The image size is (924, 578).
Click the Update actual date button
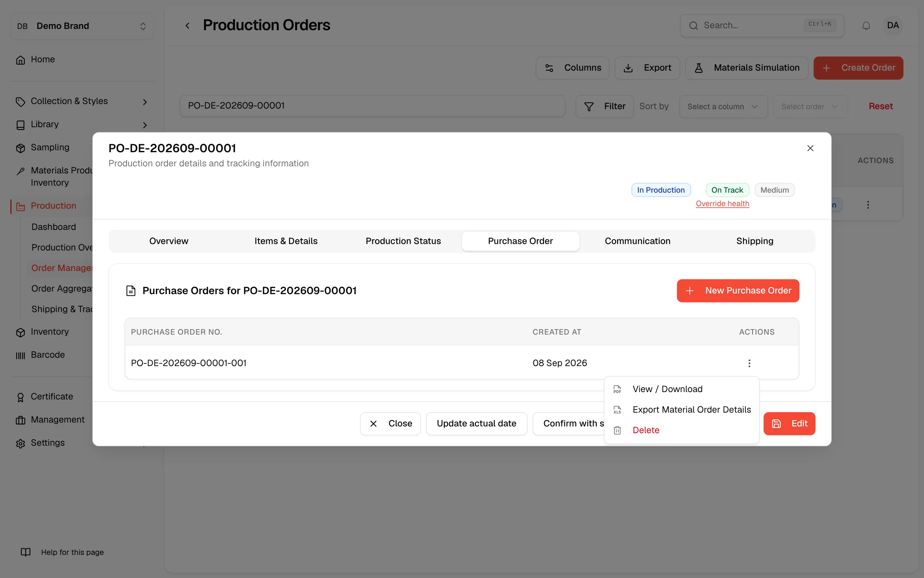(476, 424)
